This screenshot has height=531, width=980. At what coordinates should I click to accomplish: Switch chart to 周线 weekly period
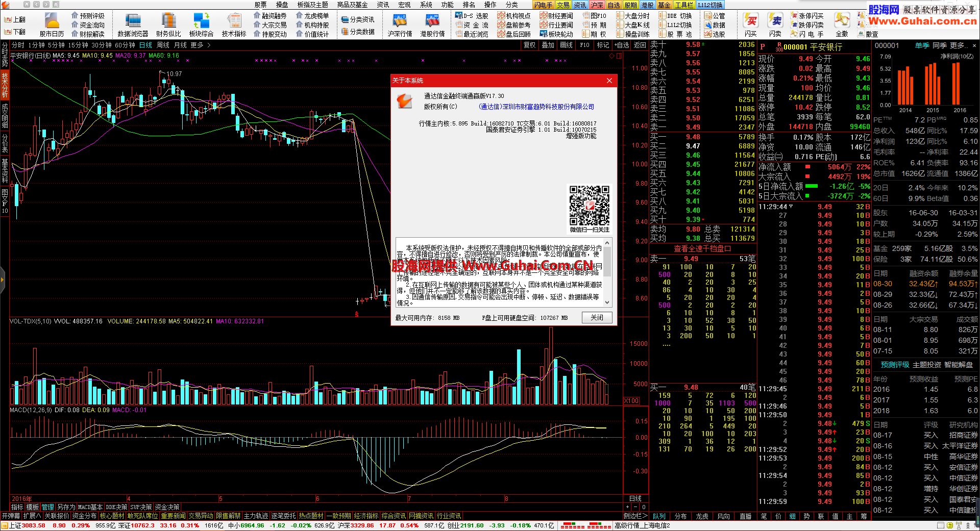[163, 45]
